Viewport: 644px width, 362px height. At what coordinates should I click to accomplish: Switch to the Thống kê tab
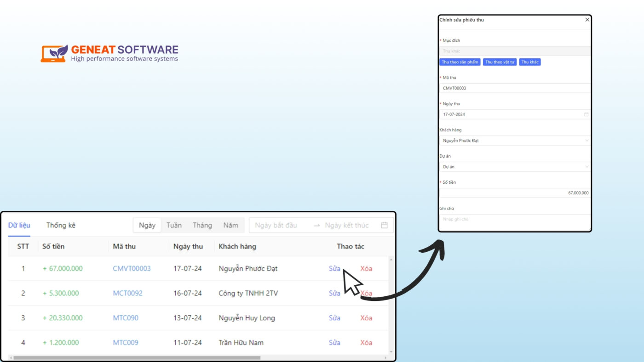tap(61, 225)
